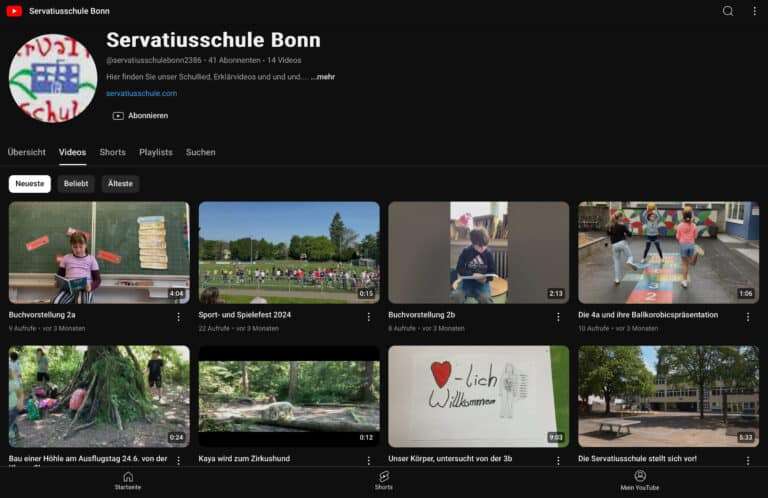Expand channel description with ...mehr
This screenshot has height=498, width=768.
point(323,77)
